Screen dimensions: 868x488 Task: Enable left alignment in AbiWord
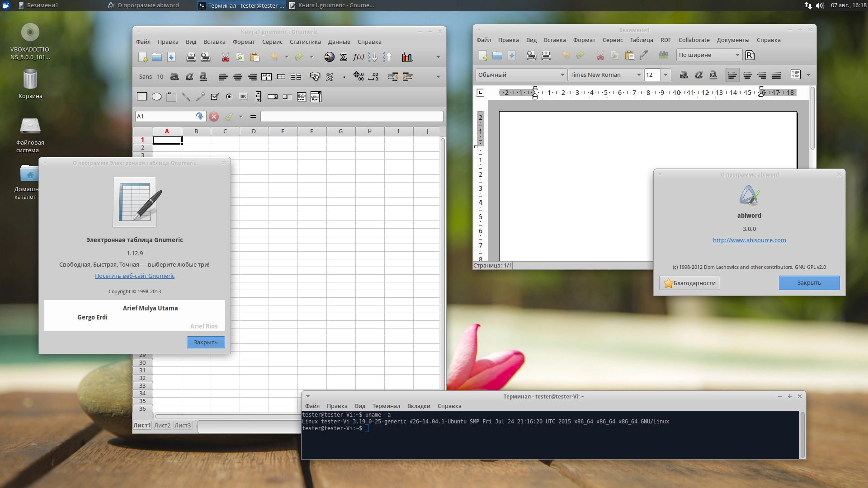coord(732,75)
